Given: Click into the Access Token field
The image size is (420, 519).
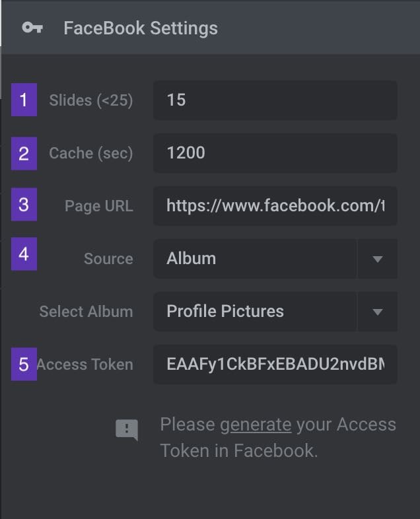Looking at the screenshot, I should point(275,364).
